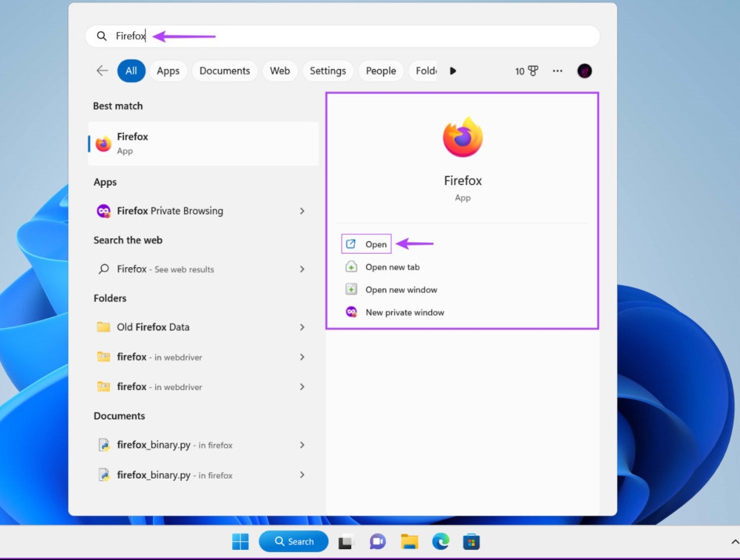Open Microsoft Store from the taskbar

[471, 541]
